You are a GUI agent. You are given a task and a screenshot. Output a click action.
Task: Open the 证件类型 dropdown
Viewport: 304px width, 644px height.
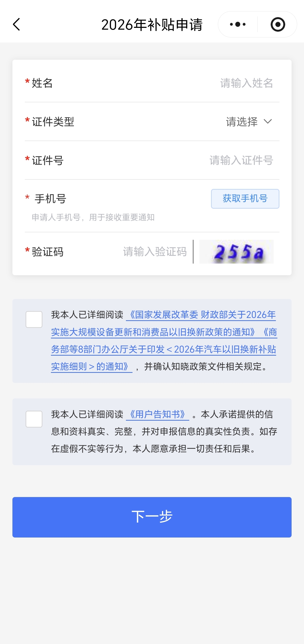(242, 122)
